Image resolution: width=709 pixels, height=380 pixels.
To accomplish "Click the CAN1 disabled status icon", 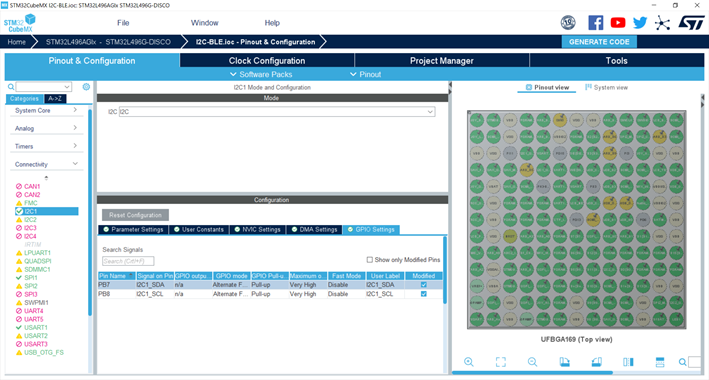I will [19, 186].
